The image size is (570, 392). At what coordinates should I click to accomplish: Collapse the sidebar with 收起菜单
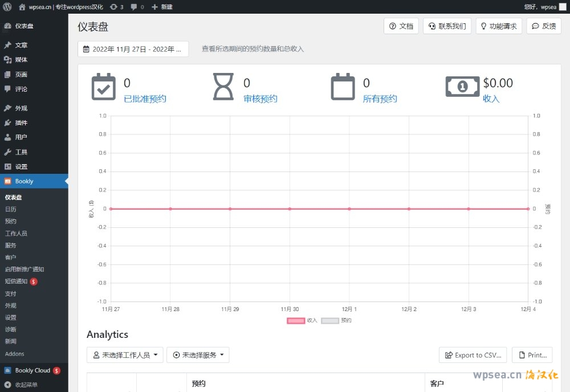click(26, 385)
